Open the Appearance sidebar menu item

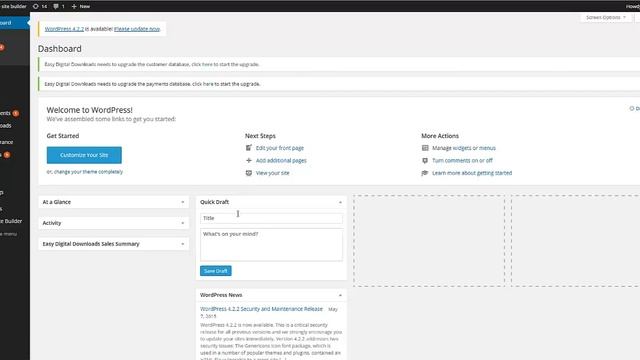7,142
